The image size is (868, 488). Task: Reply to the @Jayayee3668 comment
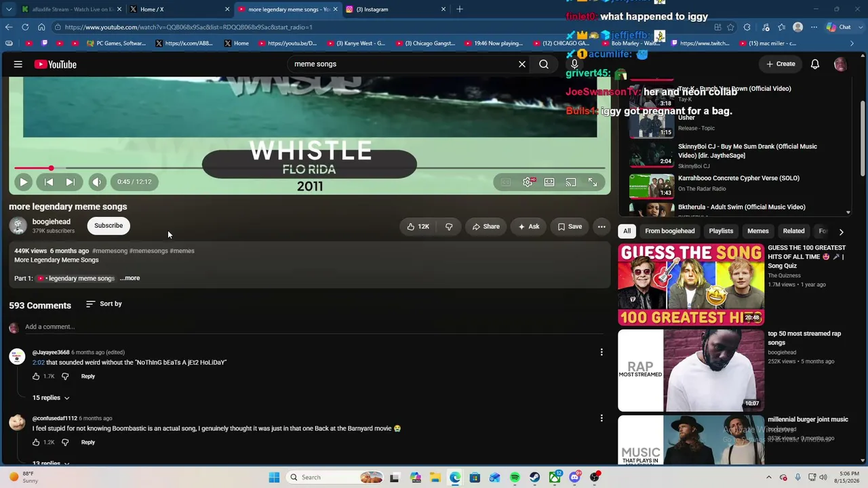88,376
